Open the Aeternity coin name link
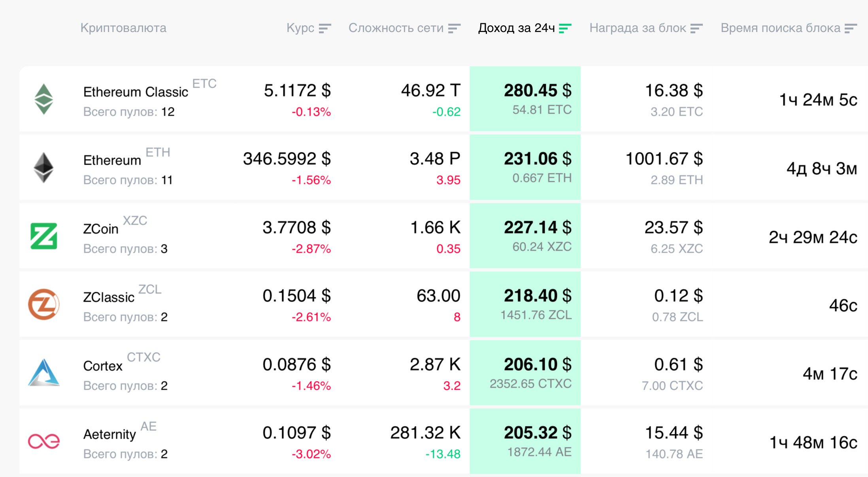Viewport: 868px width, 477px height. click(109, 434)
